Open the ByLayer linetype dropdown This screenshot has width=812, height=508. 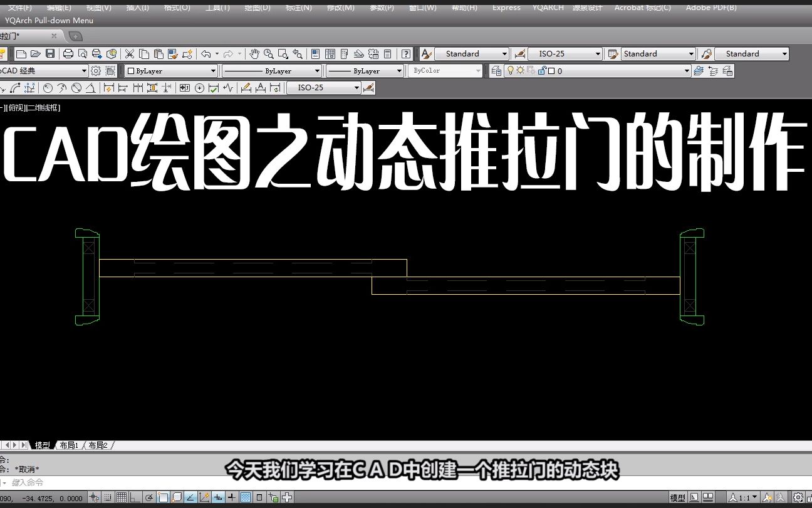[x=271, y=71]
